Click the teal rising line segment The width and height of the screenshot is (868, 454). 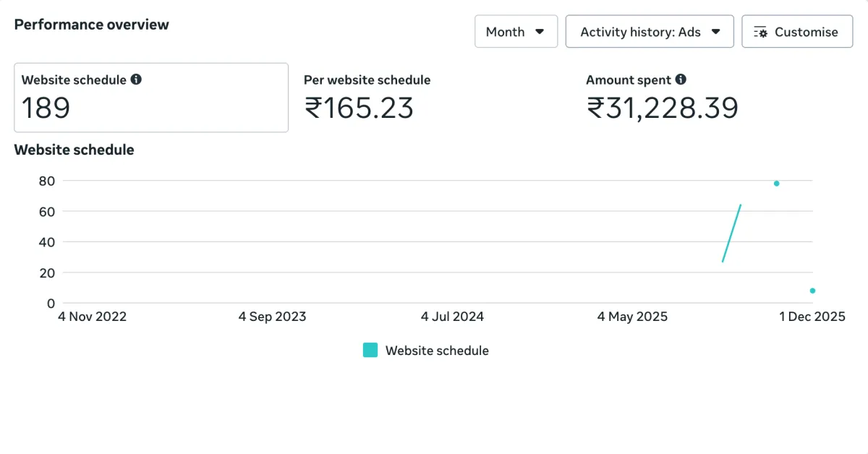(731, 233)
